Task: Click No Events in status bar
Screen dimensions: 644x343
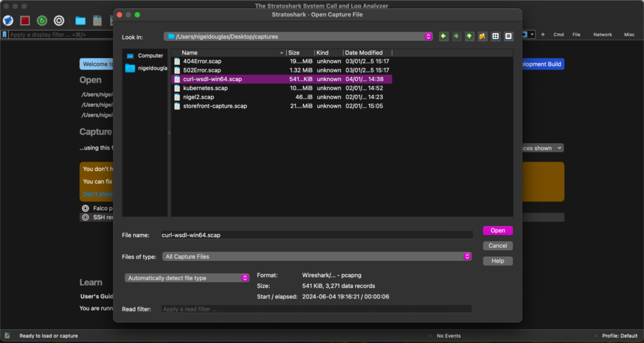Action: pyautogui.click(x=449, y=336)
